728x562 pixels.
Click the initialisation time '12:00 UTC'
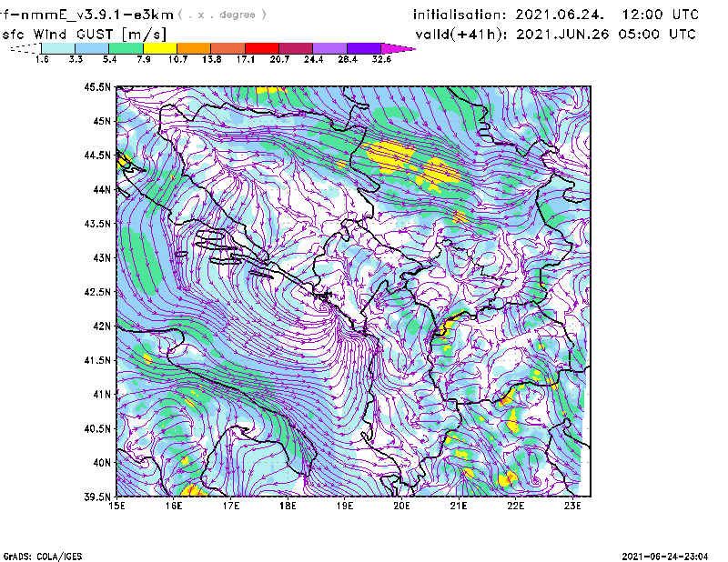pos(661,15)
